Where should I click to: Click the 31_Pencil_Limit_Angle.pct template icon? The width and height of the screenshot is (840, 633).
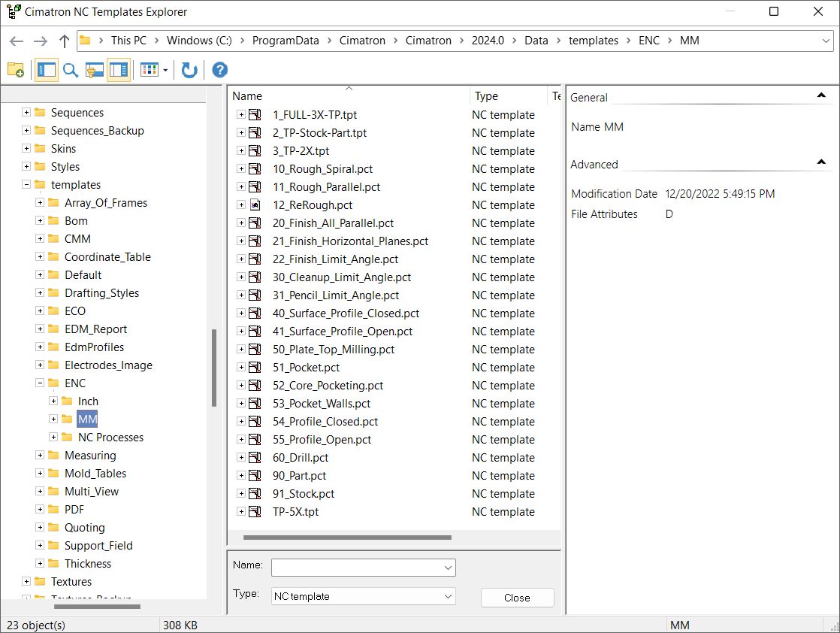pyautogui.click(x=255, y=295)
